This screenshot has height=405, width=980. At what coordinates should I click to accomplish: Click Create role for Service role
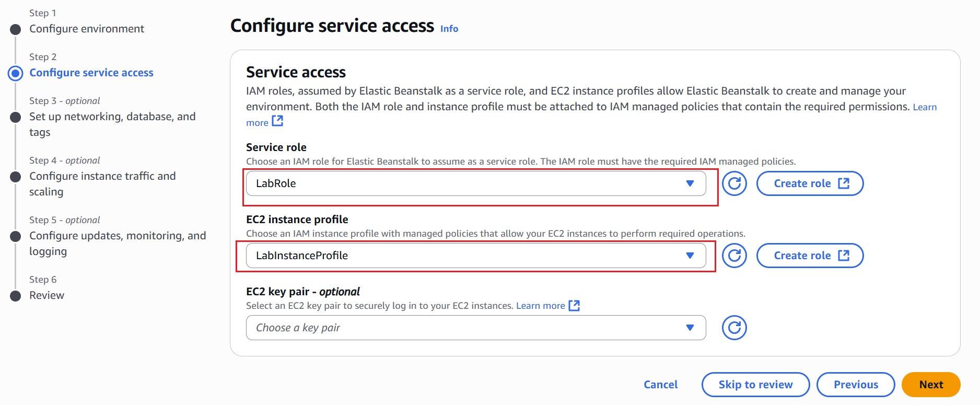pos(810,183)
